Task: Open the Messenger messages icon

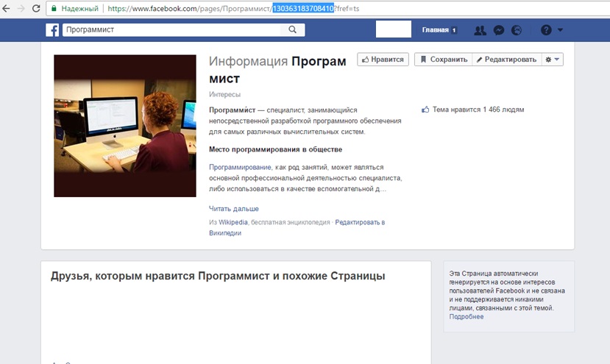Action: click(x=499, y=30)
